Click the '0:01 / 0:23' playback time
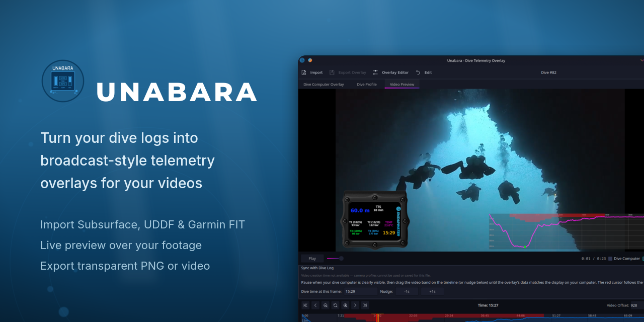 pyautogui.click(x=593, y=259)
